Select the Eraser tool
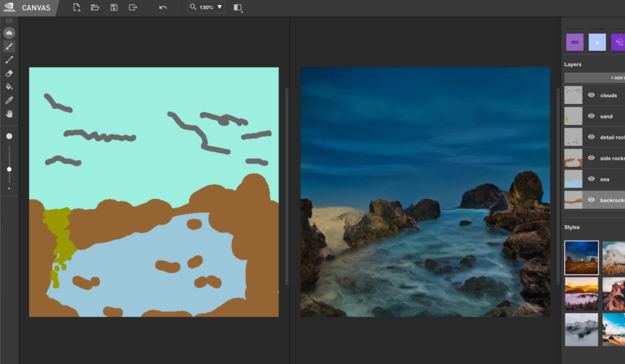 tap(9, 73)
